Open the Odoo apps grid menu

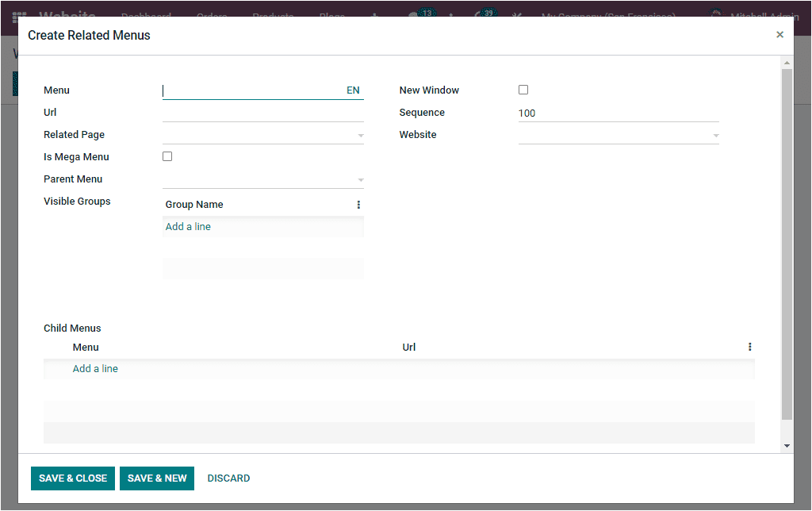click(x=19, y=17)
